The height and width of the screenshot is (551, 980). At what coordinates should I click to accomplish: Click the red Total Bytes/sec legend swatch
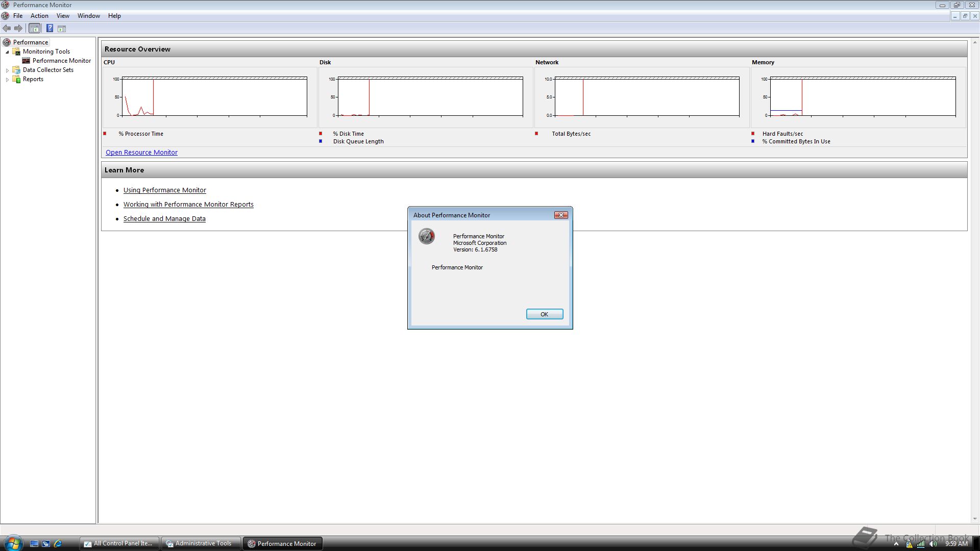click(x=536, y=134)
